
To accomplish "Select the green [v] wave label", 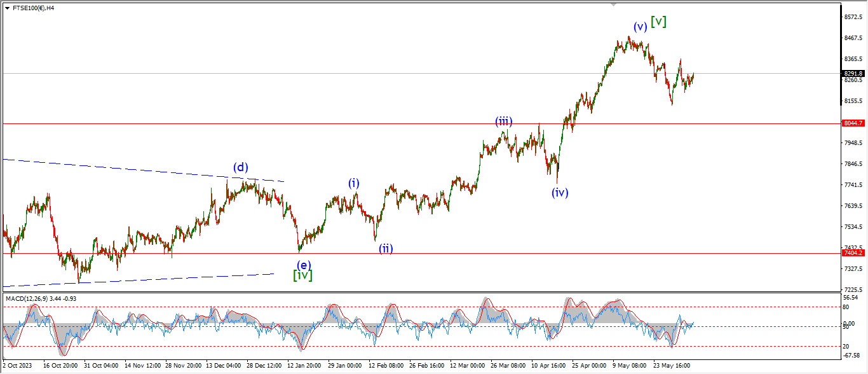I will click(659, 21).
